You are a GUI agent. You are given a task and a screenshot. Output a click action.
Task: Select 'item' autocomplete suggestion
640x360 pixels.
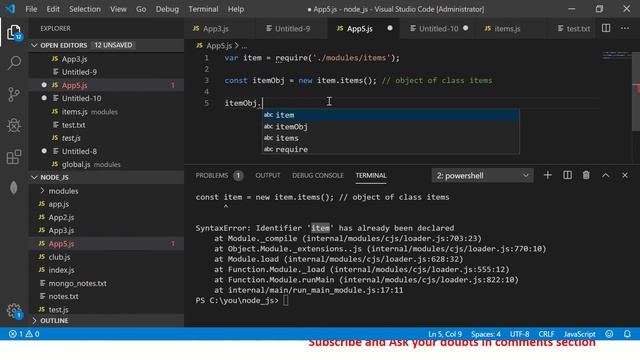(391, 115)
